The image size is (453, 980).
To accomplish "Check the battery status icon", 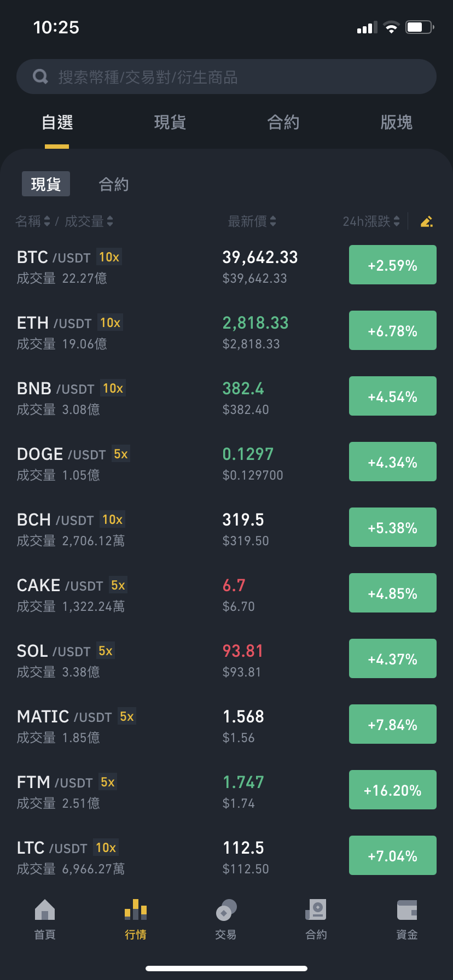I will [420, 27].
